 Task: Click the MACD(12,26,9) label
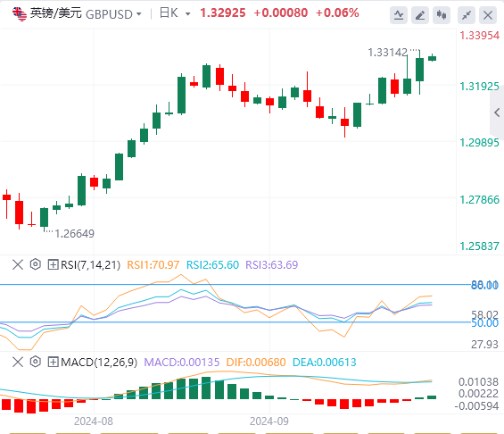[x=99, y=363]
